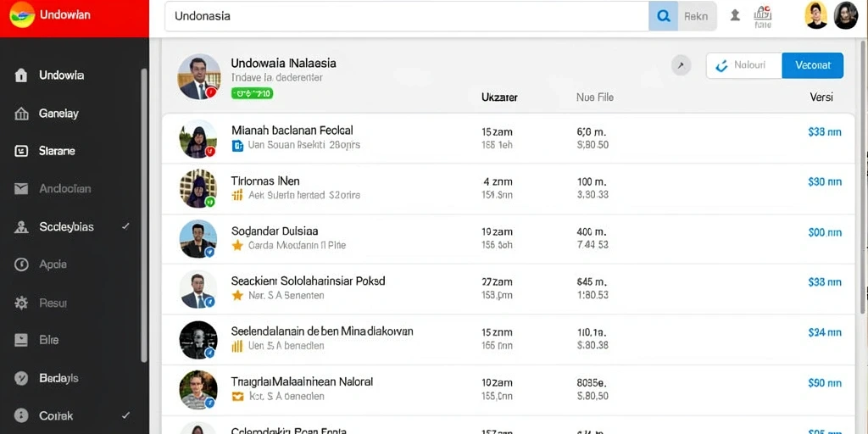This screenshot has height=434, width=868.
Task: Click the round arrow icon beside Naiouri
Action: [681, 66]
